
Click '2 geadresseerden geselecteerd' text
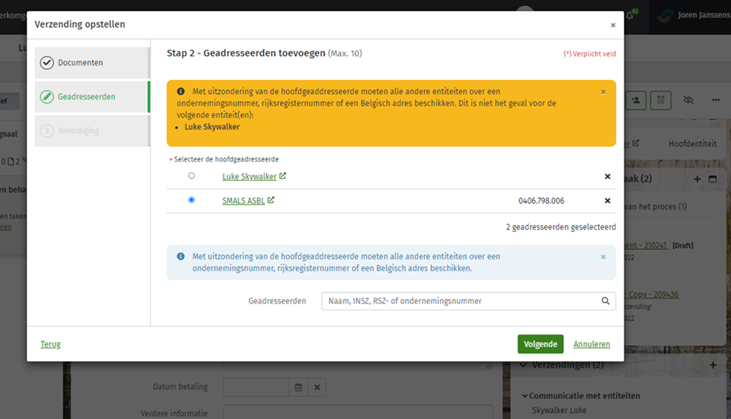click(561, 227)
